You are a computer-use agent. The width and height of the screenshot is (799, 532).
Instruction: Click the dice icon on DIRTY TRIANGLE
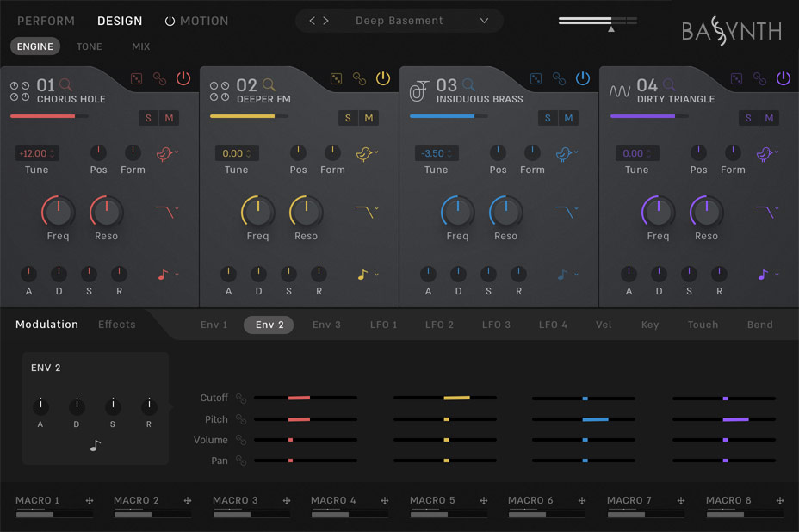[x=736, y=77]
